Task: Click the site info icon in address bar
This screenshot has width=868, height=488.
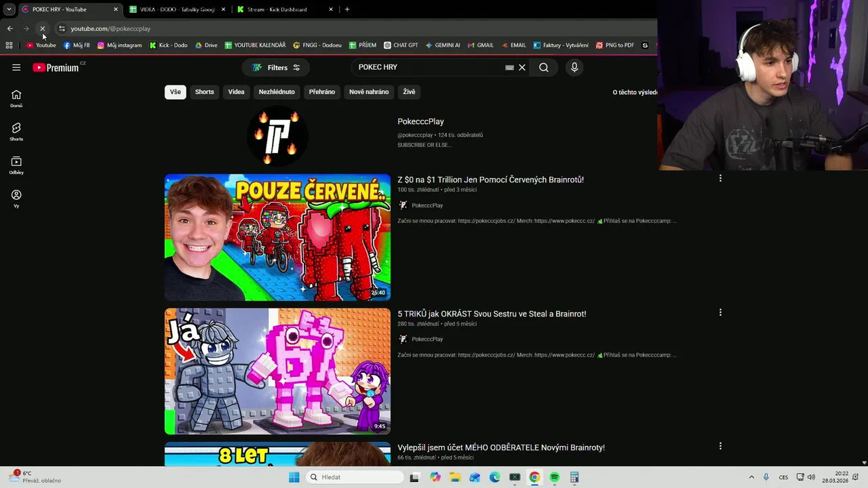Action: point(62,28)
